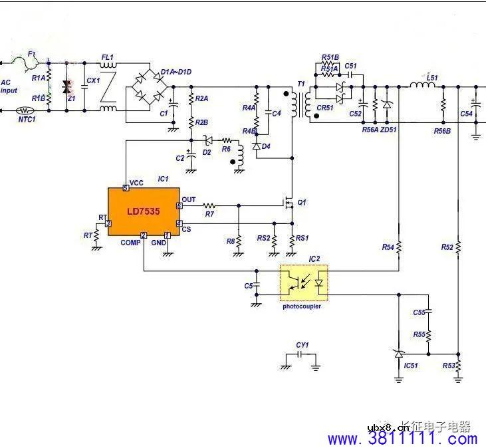Click the Z1 varistor symbol
This screenshot has width=486, height=448.
(x=66, y=86)
